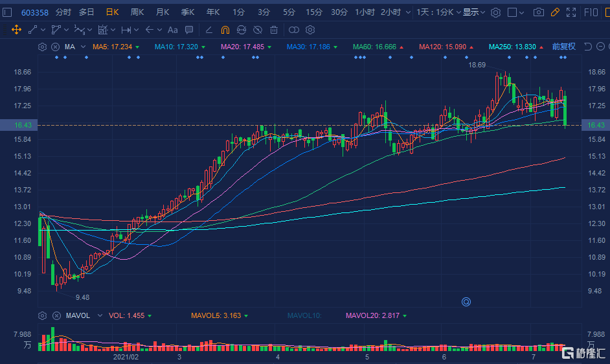Remove the MAVOL indicator with X icon
The height and width of the screenshot is (364, 610).
(56, 315)
